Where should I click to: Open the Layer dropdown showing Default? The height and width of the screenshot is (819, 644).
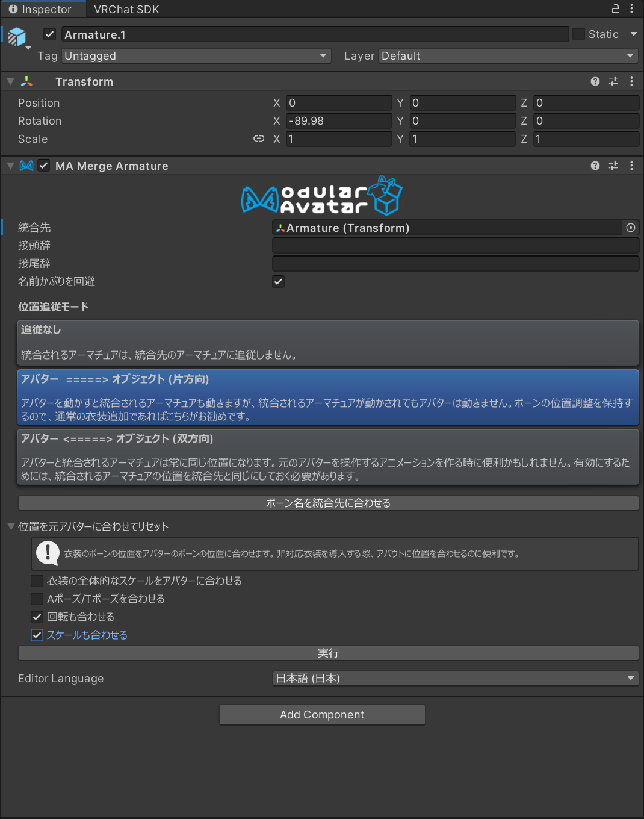509,56
